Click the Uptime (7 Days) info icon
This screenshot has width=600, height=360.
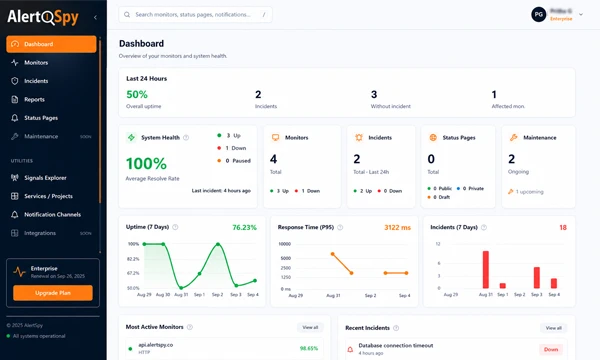(175, 227)
